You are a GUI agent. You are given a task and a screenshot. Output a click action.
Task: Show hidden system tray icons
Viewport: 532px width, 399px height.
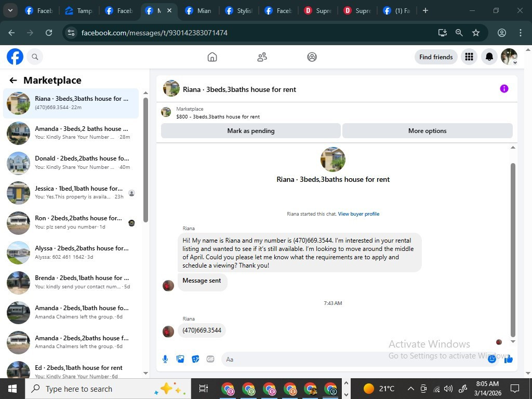tap(410, 389)
